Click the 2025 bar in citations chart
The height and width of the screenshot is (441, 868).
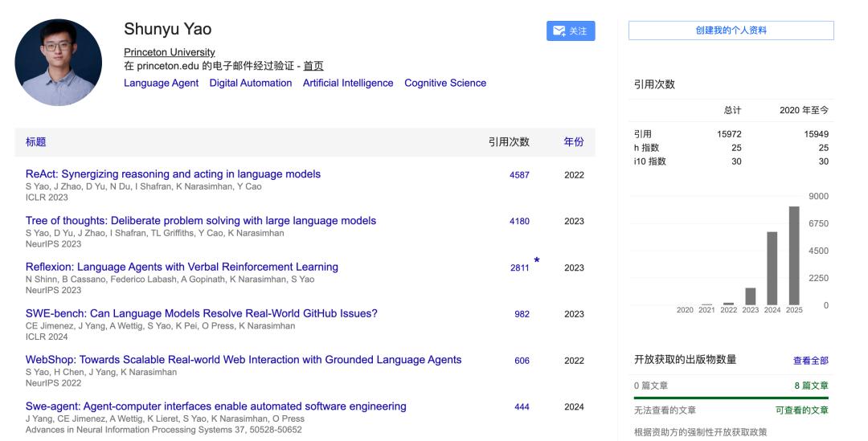tap(794, 255)
